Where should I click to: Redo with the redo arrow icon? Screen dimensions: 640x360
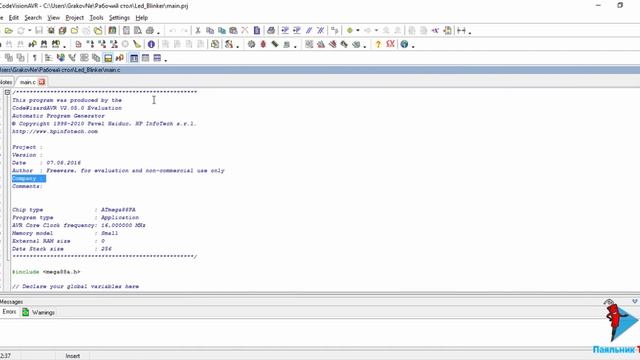184,31
